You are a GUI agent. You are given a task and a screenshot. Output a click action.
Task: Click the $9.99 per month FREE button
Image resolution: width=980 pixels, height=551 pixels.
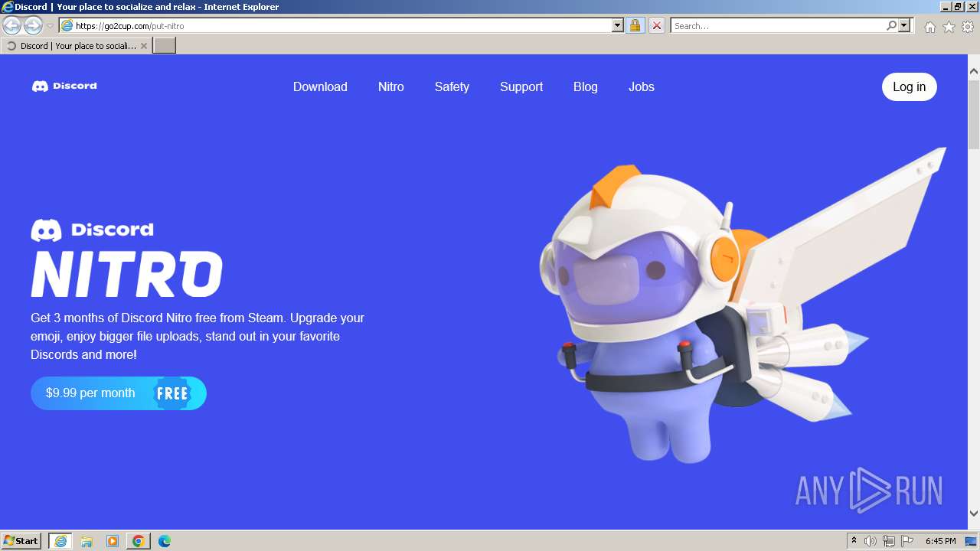coord(119,393)
